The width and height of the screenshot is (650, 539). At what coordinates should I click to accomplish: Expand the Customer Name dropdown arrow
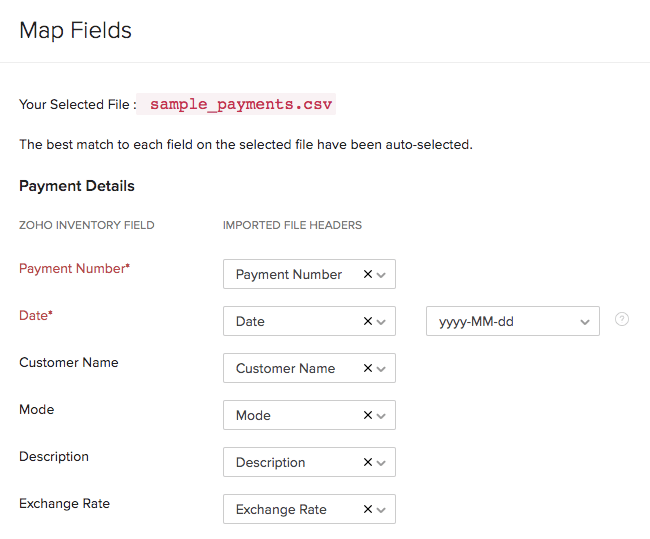pos(382,369)
